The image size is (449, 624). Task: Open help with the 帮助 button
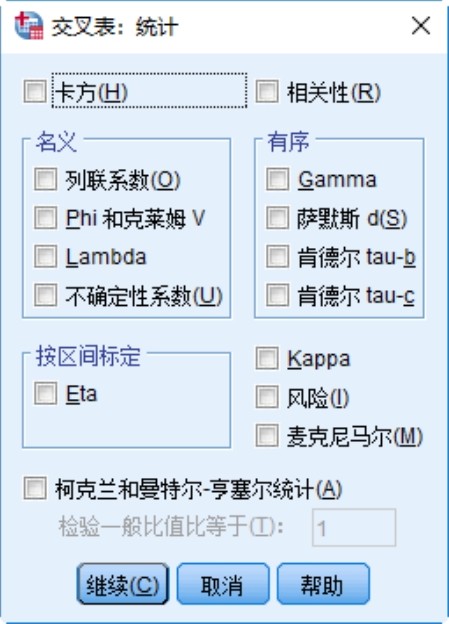click(x=323, y=584)
